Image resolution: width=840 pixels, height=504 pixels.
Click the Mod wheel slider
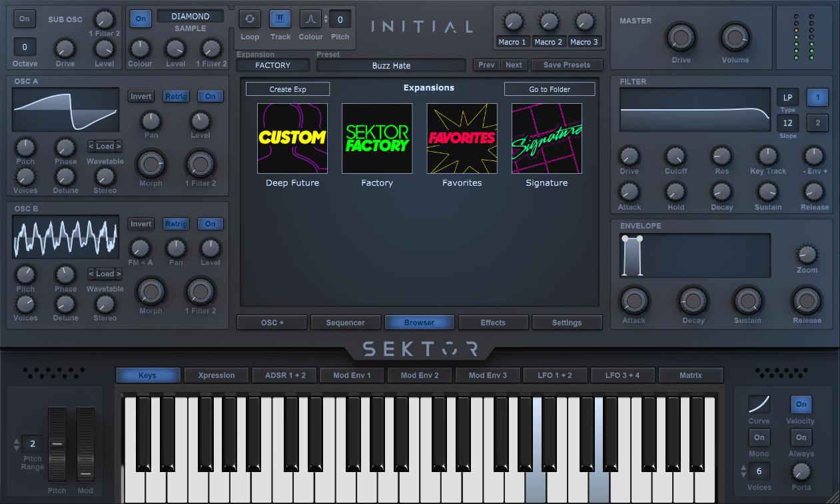pos(85,445)
